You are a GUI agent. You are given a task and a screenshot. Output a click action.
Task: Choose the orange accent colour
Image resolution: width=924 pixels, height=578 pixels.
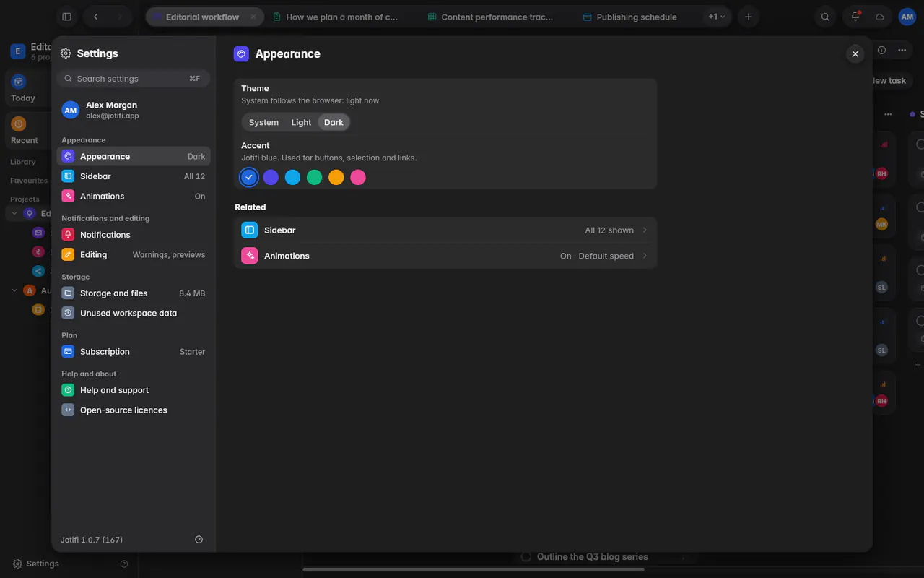pos(336,177)
